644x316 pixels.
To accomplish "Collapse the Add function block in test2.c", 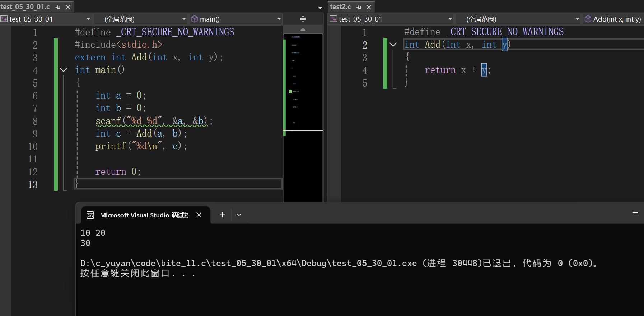I will (393, 45).
